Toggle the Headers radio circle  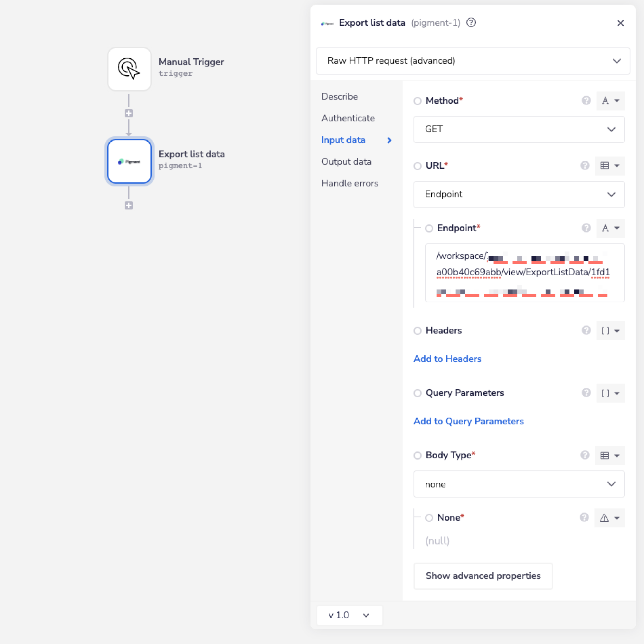pos(417,331)
